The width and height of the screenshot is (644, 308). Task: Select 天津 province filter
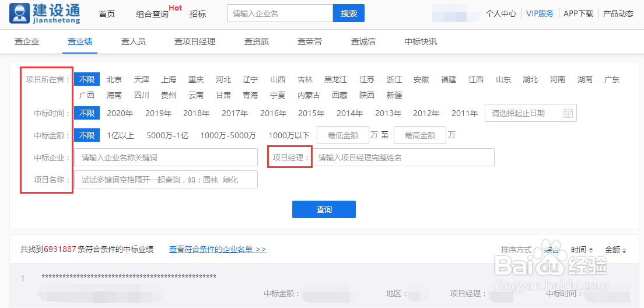(142, 80)
